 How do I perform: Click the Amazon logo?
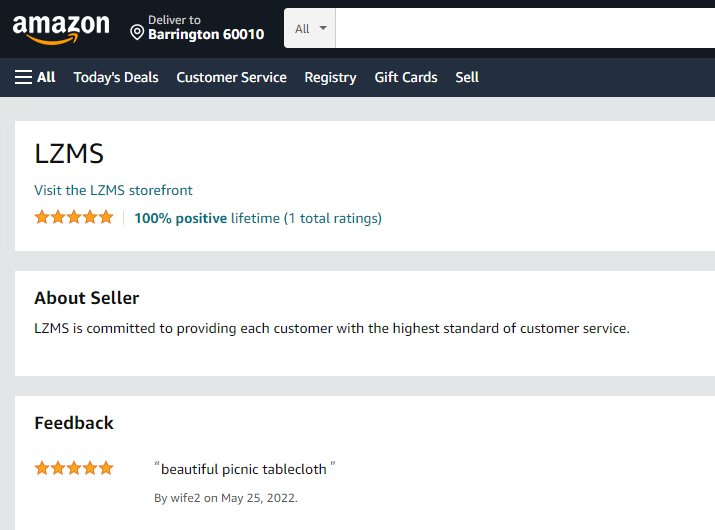61,28
